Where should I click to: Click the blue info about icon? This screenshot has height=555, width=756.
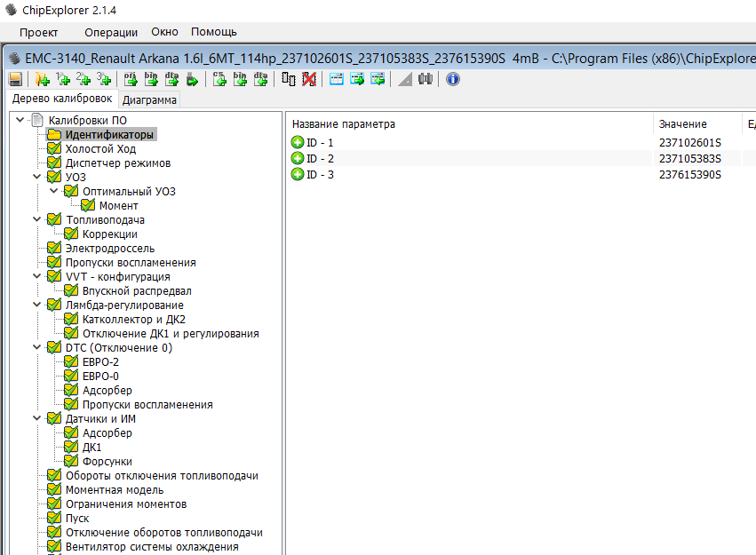click(x=452, y=79)
